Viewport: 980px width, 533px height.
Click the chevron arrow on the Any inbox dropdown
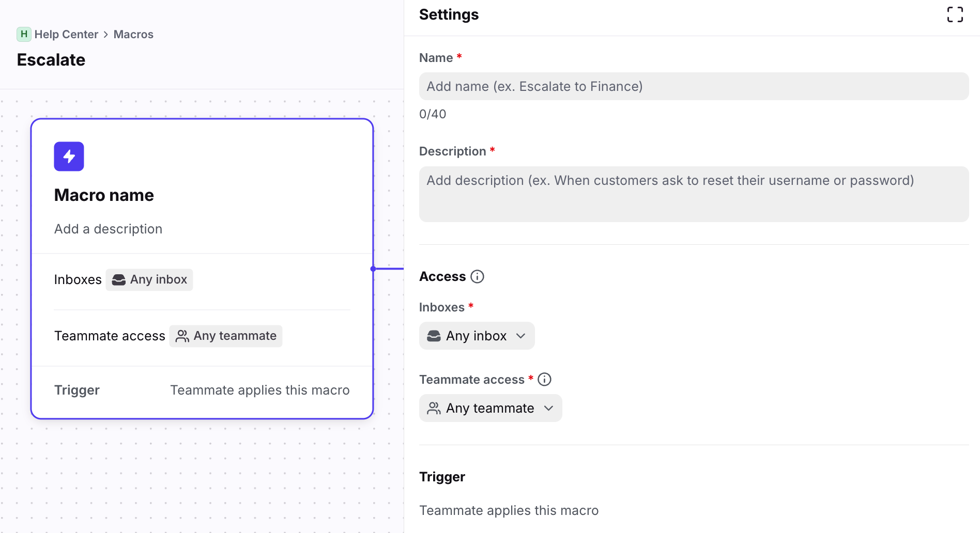pyautogui.click(x=520, y=336)
